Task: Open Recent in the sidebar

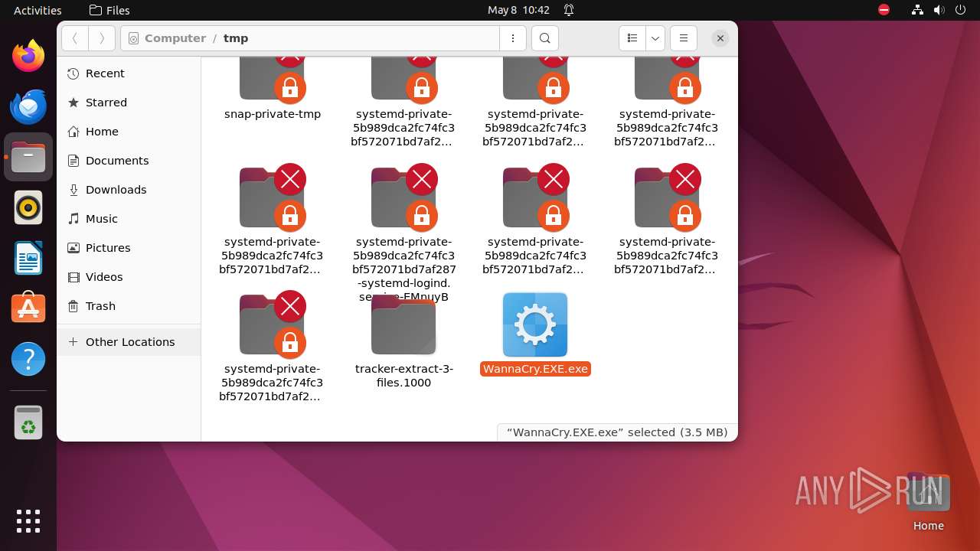Action: [x=129, y=73]
